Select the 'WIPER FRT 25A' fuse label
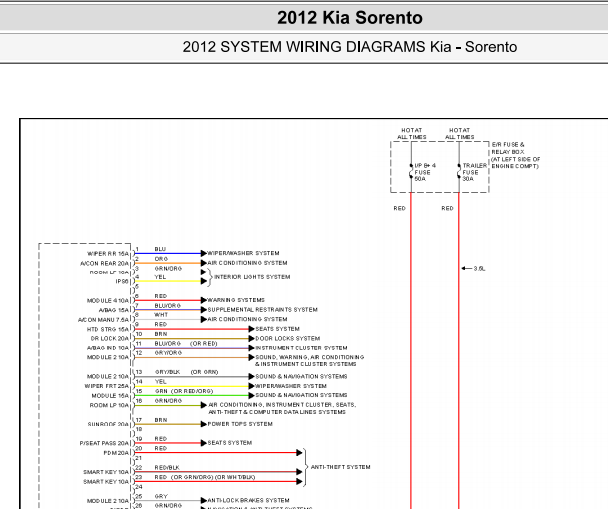 107,386
